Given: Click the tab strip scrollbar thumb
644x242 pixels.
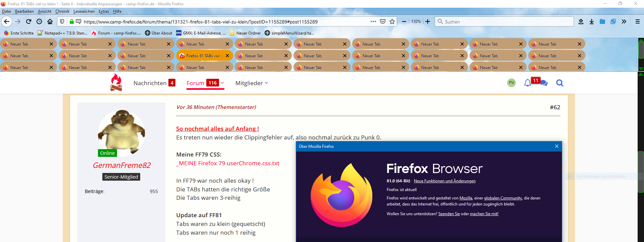Looking at the screenshot, I should (641, 50).
